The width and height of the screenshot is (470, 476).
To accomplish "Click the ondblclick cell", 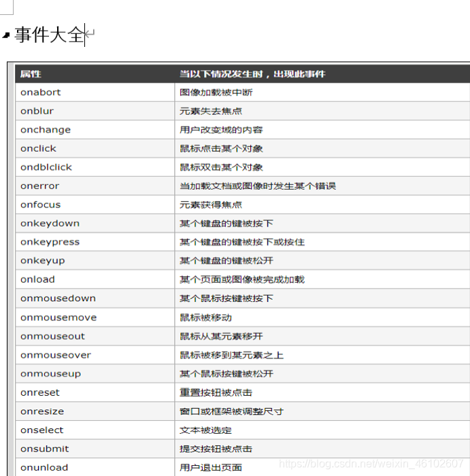I will pos(95,167).
